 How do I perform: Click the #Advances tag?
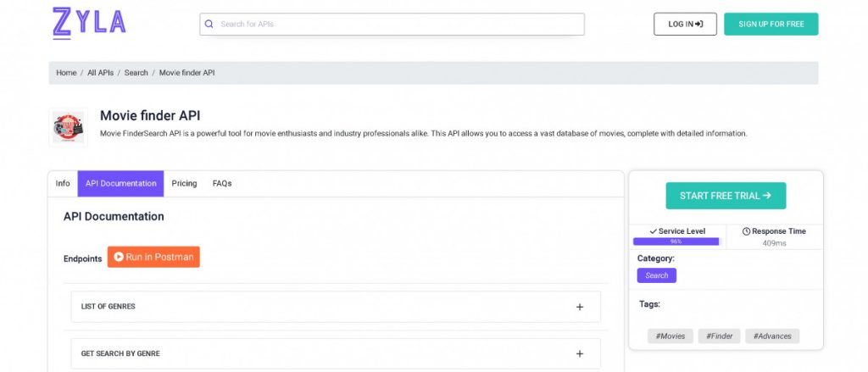click(x=772, y=336)
